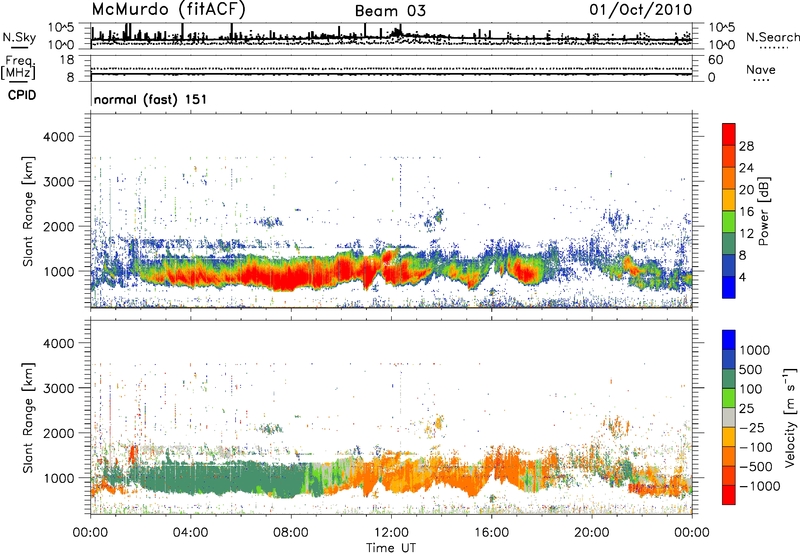
Task: Click the "-500" label on velocity colorbar
Action: coord(755,466)
